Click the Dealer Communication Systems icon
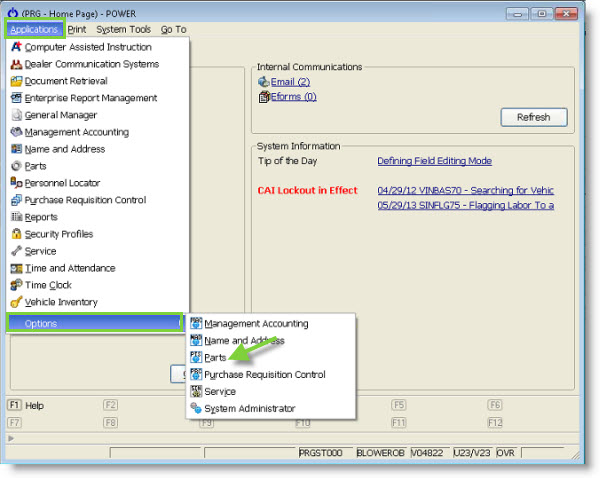This screenshot has width=600, height=478. [x=16, y=64]
